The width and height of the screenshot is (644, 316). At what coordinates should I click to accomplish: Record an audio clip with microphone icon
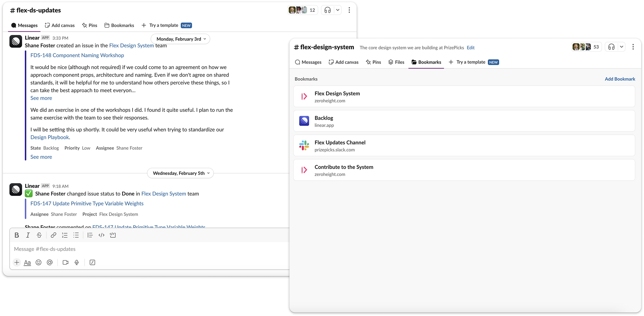(x=77, y=262)
